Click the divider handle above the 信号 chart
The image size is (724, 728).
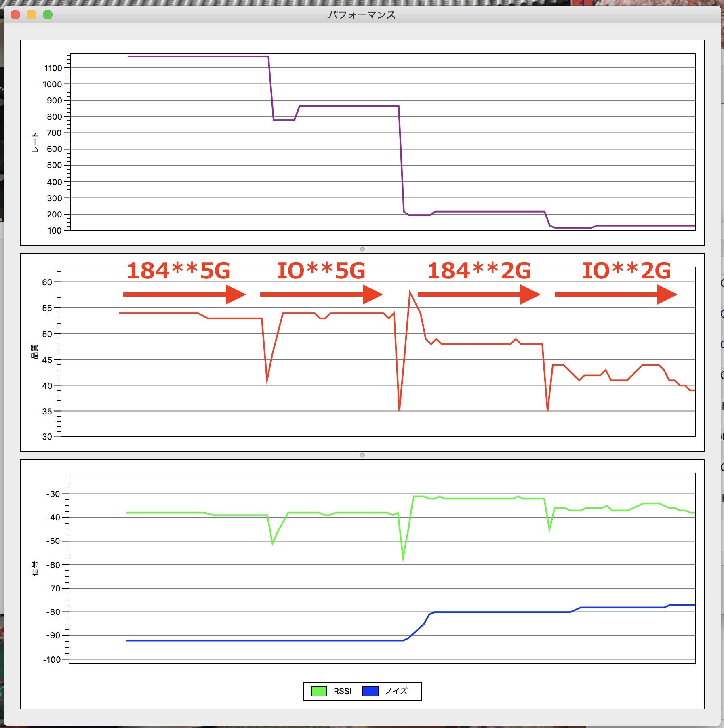362,455
